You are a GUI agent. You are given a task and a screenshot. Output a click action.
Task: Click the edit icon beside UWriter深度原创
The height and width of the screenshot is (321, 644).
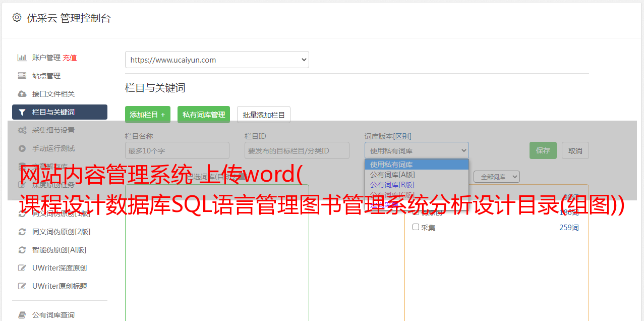[x=22, y=268]
